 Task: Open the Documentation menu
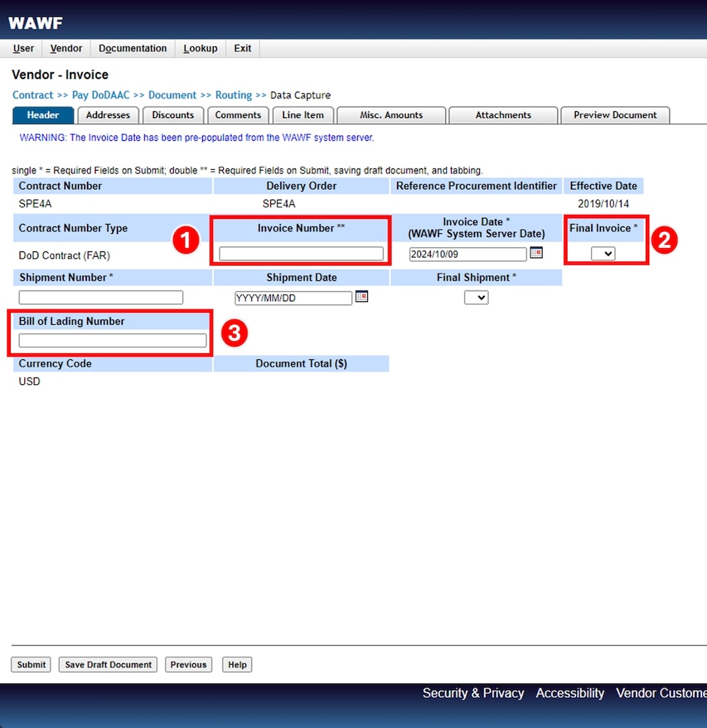point(133,49)
